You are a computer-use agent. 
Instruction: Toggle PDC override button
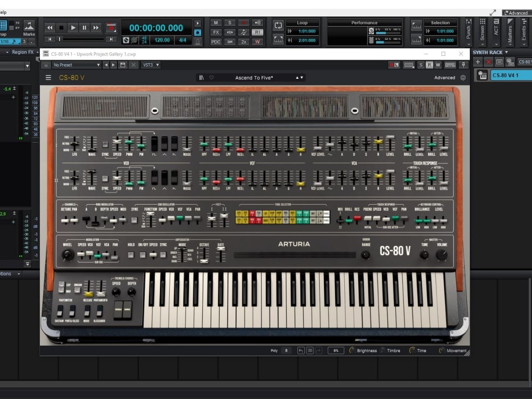tap(216, 41)
